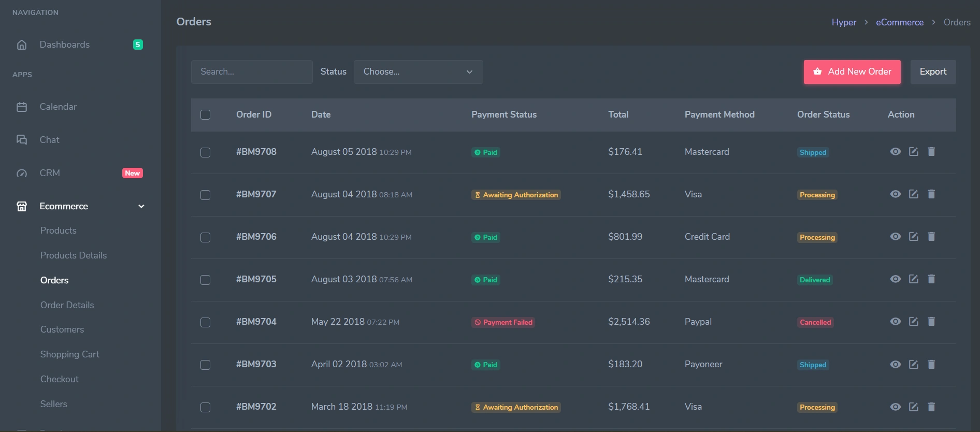Focus the Search orders input field
This screenshot has height=432, width=980.
252,71
